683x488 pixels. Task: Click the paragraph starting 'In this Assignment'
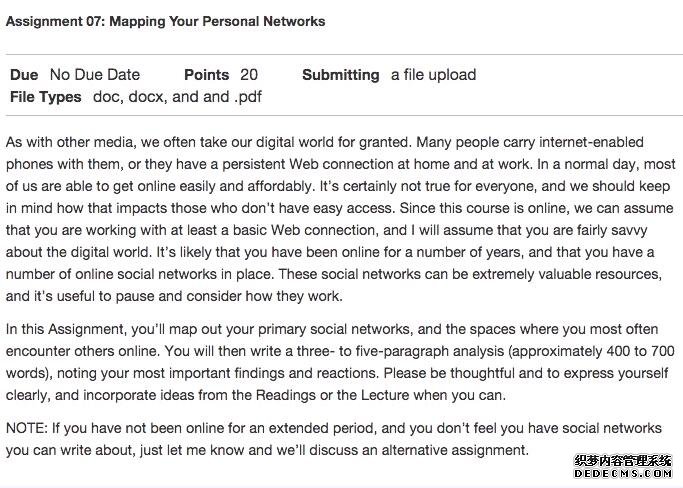pos(341,362)
